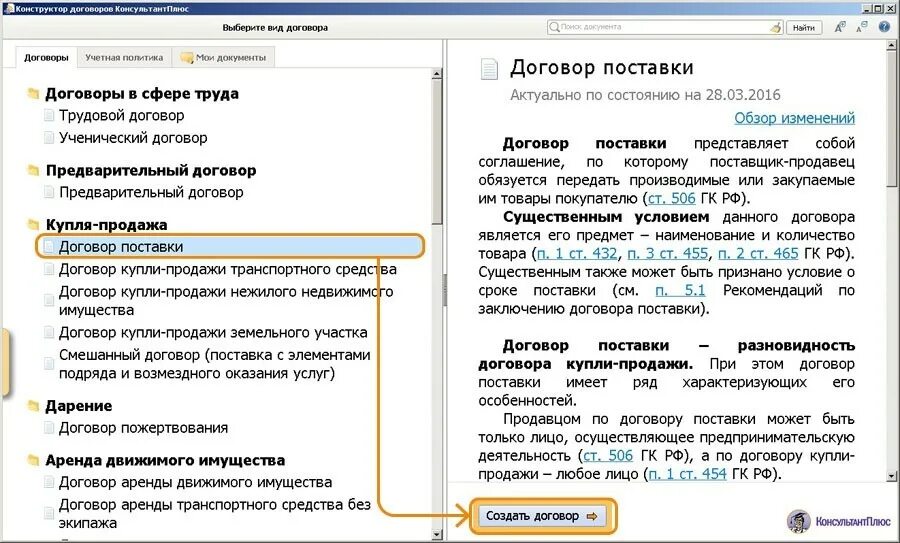Open the п. 5.1 Рекомендаций link
The width and height of the screenshot is (900, 543).
click(680, 290)
